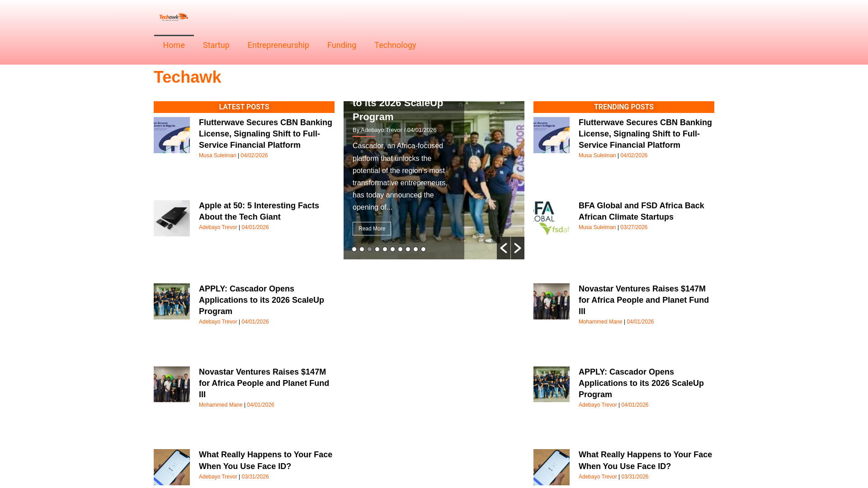Open the Technology menu item
The width and height of the screenshot is (868, 488).
pos(395,45)
